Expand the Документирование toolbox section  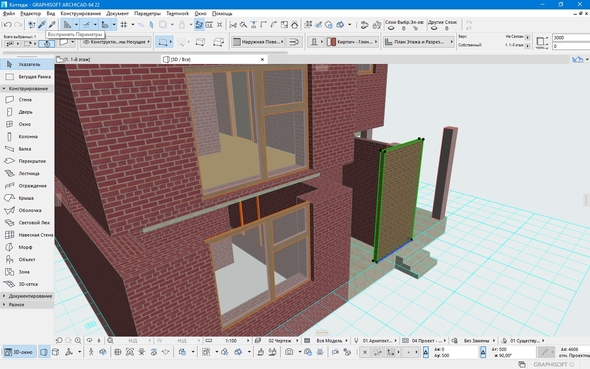coord(27,296)
